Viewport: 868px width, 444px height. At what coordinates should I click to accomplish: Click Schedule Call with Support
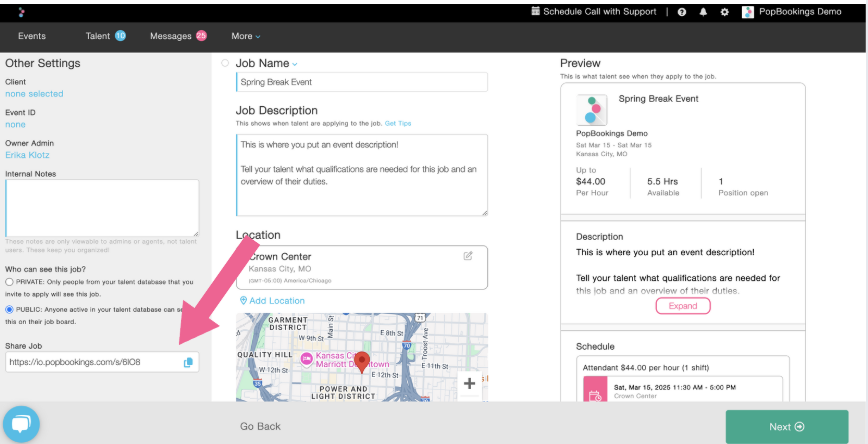(599, 12)
